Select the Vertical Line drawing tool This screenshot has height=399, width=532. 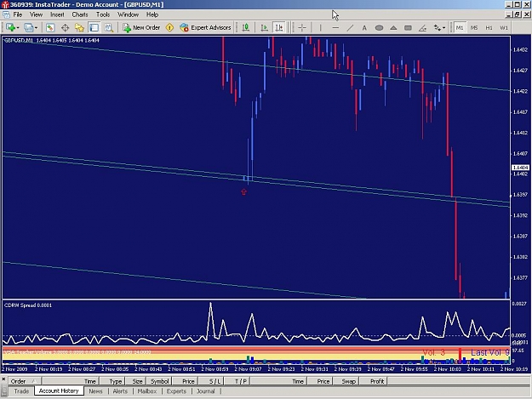320,27
